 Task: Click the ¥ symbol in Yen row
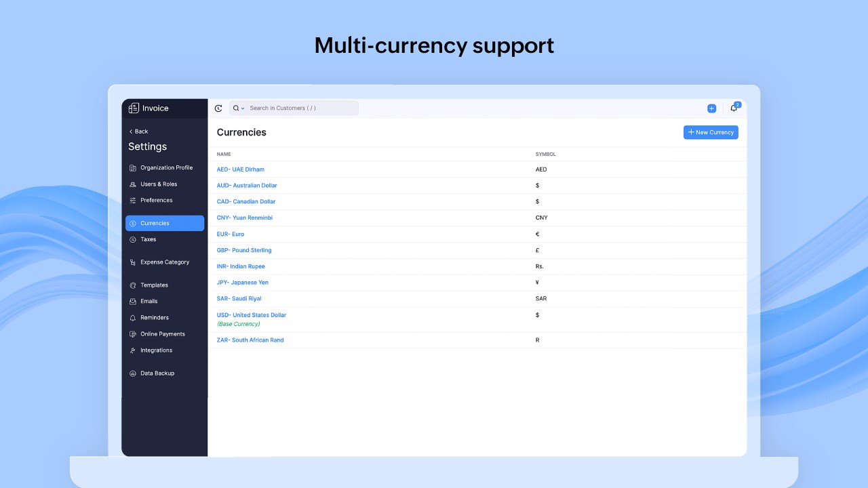pos(538,283)
